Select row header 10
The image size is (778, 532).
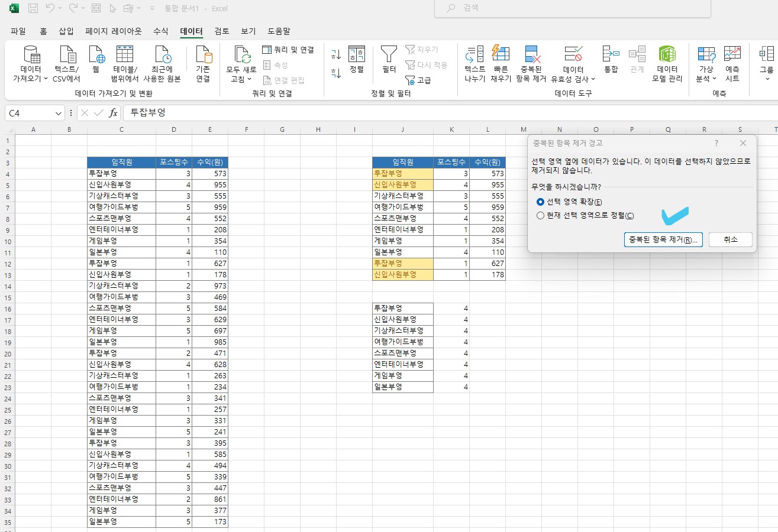click(x=8, y=241)
